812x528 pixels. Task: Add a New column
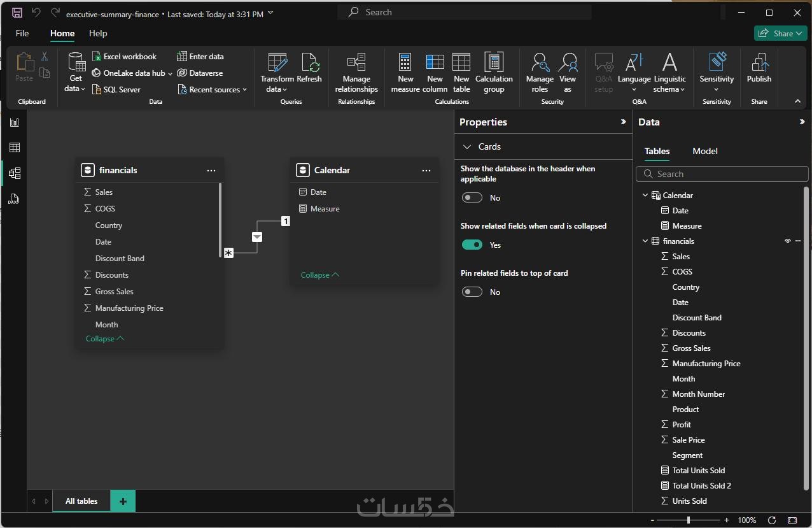(x=435, y=73)
